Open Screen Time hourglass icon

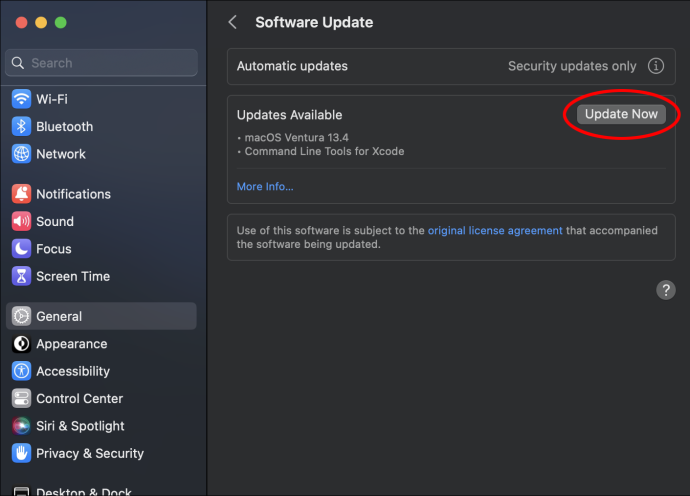21,276
